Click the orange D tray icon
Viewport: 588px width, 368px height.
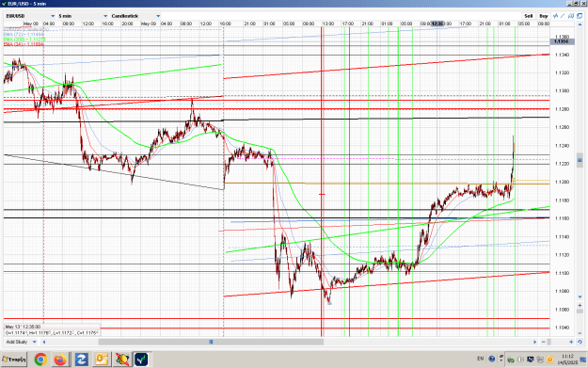[x=549, y=360]
